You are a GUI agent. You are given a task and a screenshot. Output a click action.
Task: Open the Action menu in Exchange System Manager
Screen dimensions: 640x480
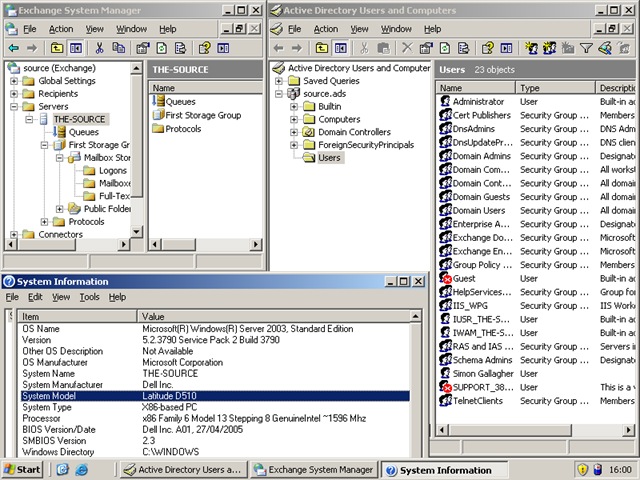pos(63,29)
